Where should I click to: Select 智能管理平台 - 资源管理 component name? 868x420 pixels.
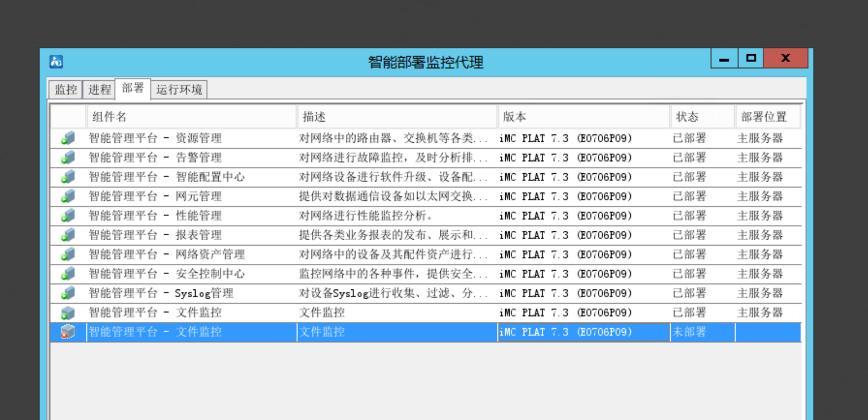tap(155, 138)
